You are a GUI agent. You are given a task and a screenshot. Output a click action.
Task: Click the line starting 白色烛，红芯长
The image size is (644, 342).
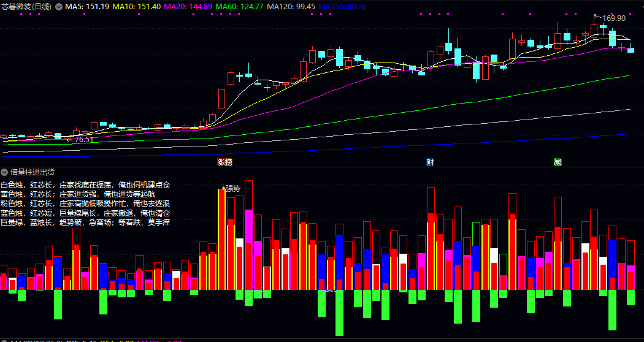click(85, 185)
